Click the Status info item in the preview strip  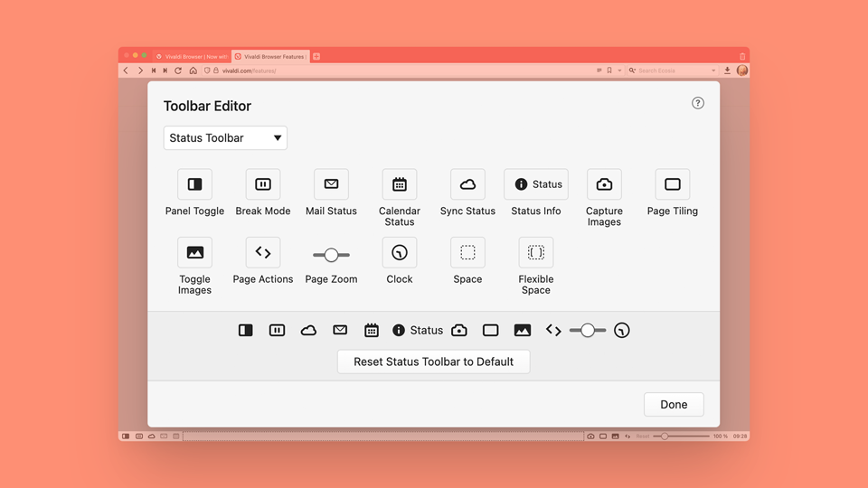pyautogui.click(x=418, y=331)
